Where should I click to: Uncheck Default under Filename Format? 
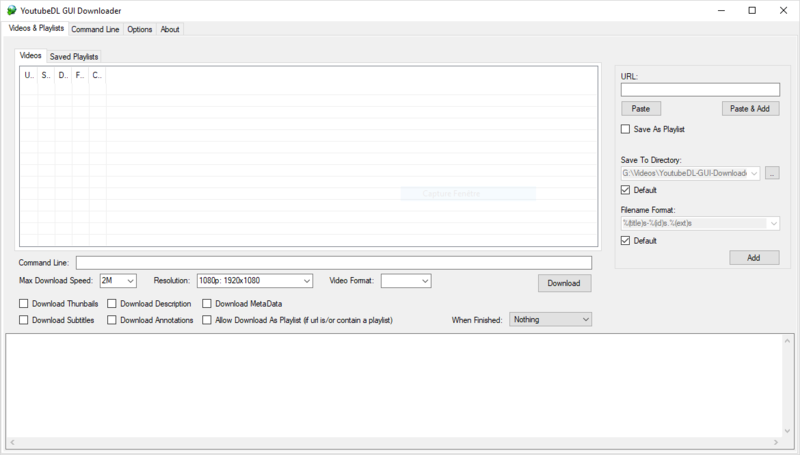click(626, 240)
